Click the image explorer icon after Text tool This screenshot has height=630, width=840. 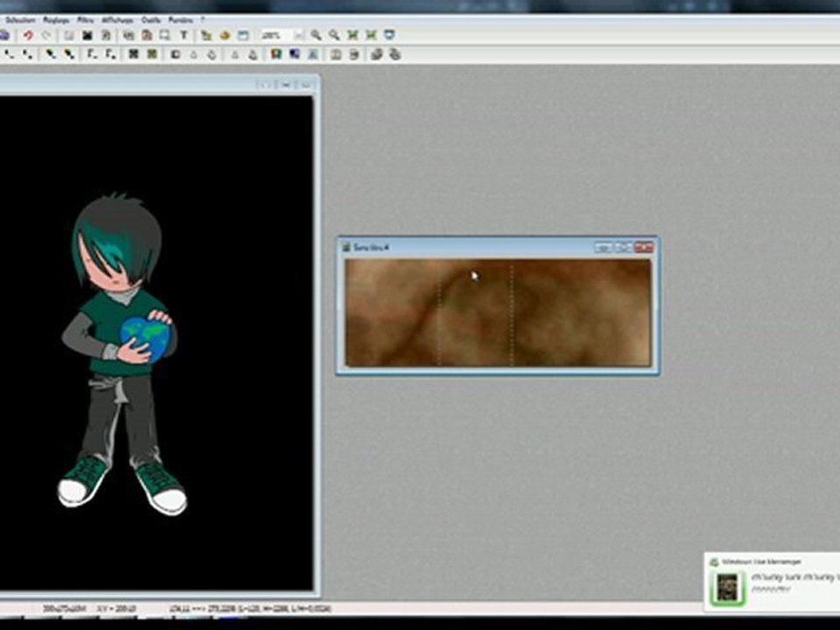[x=206, y=35]
